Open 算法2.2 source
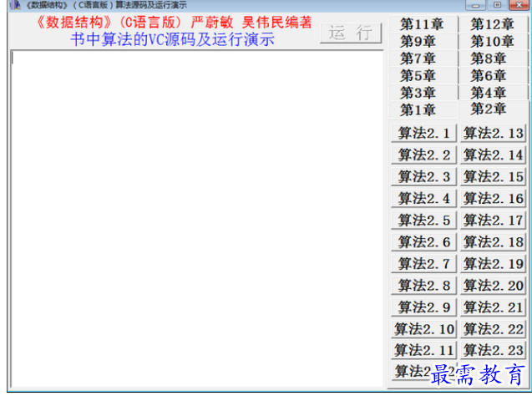532x401 pixels. [x=423, y=155]
